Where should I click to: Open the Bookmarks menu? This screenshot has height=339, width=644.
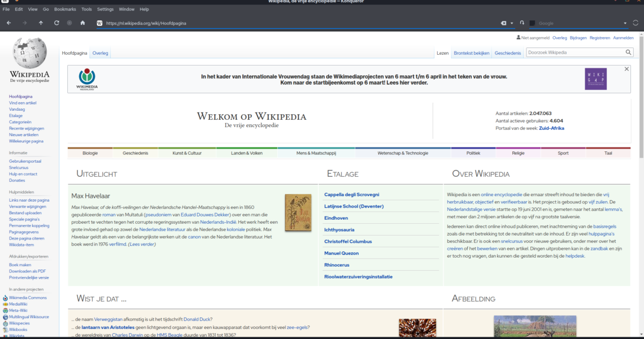[x=65, y=10]
